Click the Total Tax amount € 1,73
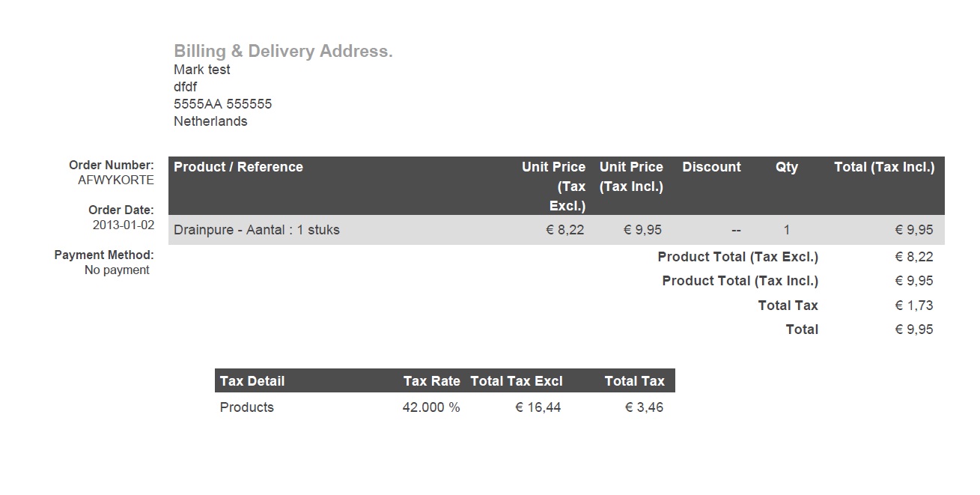Screen dimensions: 980x495 tap(914, 306)
